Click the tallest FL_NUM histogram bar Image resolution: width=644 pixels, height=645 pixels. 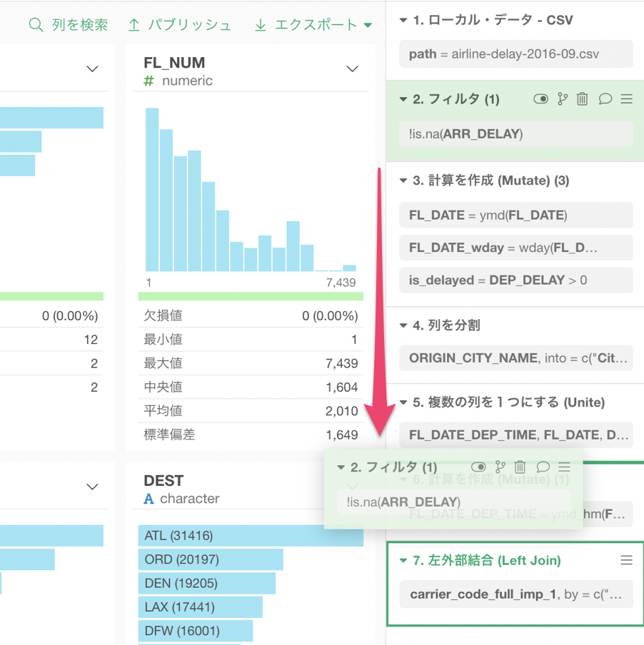(152, 189)
